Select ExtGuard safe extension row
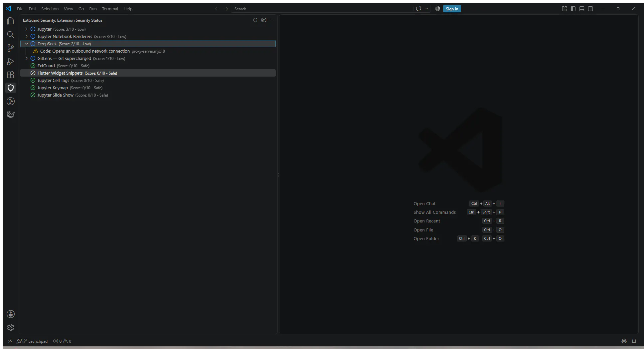The width and height of the screenshot is (644, 349). click(x=148, y=66)
